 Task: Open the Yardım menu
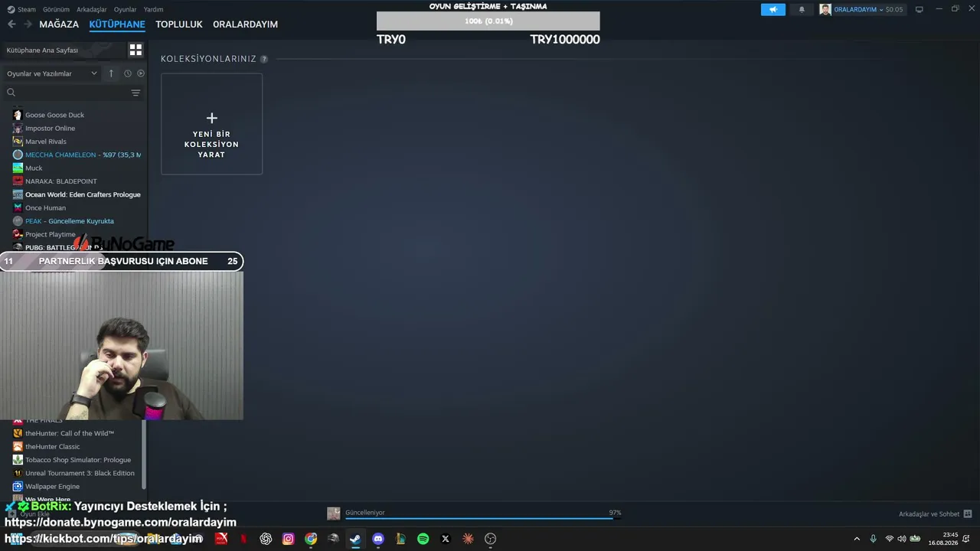pyautogui.click(x=153, y=9)
